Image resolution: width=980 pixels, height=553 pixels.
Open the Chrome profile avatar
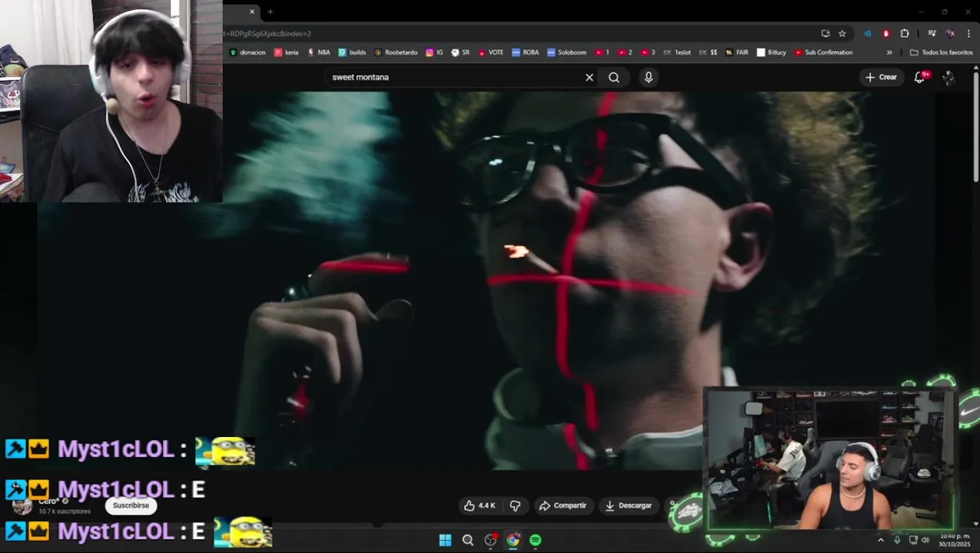coord(951,34)
